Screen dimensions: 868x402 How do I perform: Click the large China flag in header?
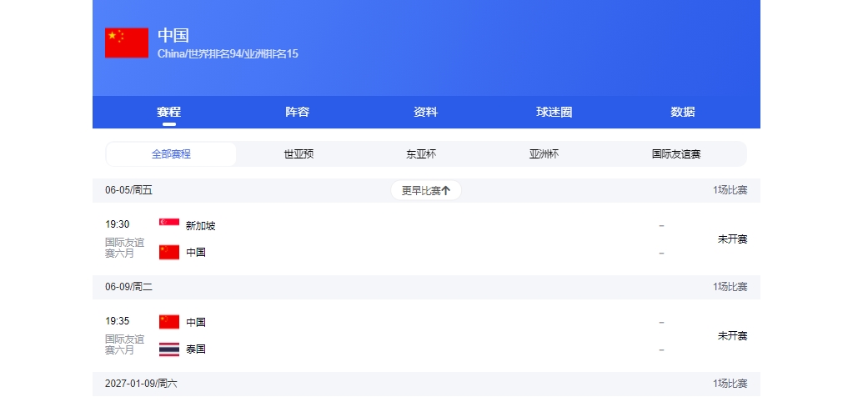click(127, 43)
